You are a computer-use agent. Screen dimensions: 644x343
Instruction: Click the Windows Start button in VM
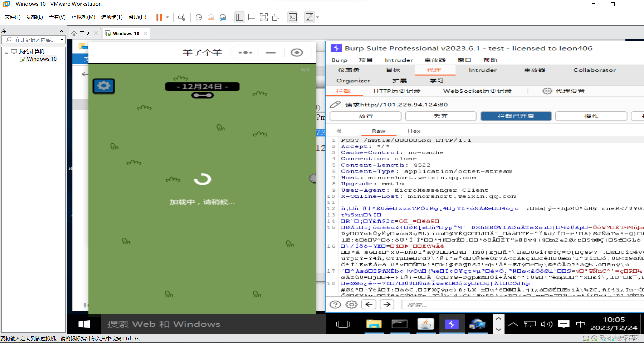point(84,324)
